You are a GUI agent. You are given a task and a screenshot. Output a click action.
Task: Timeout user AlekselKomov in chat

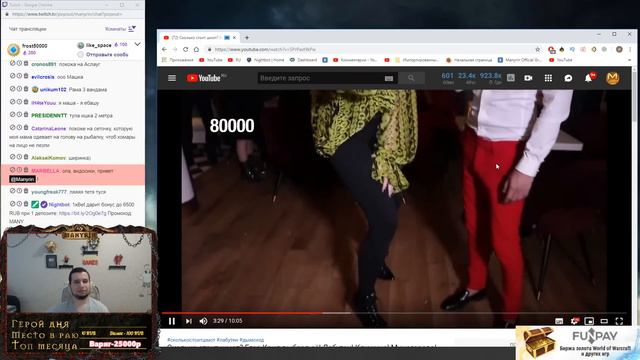(x=19, y=157)
